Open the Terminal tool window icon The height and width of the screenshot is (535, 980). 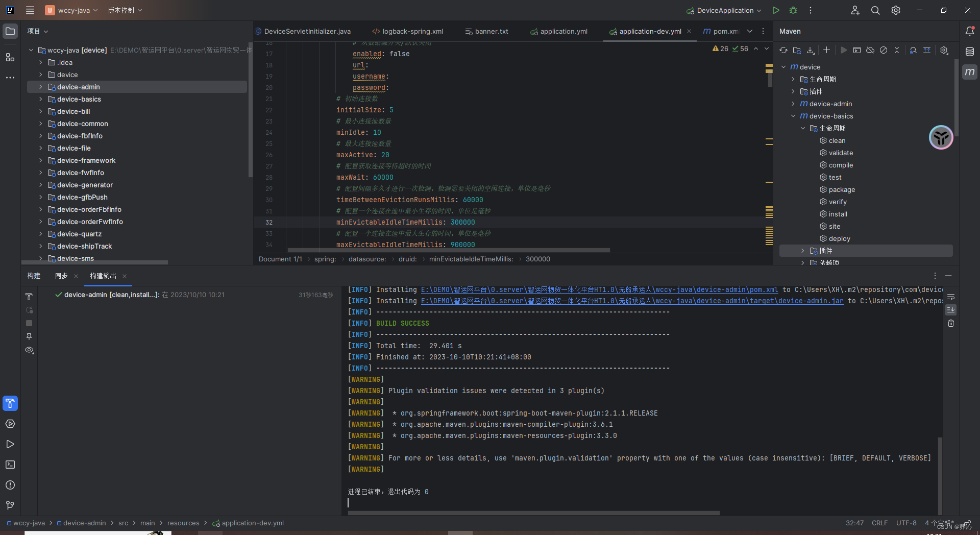pos(10,465)
